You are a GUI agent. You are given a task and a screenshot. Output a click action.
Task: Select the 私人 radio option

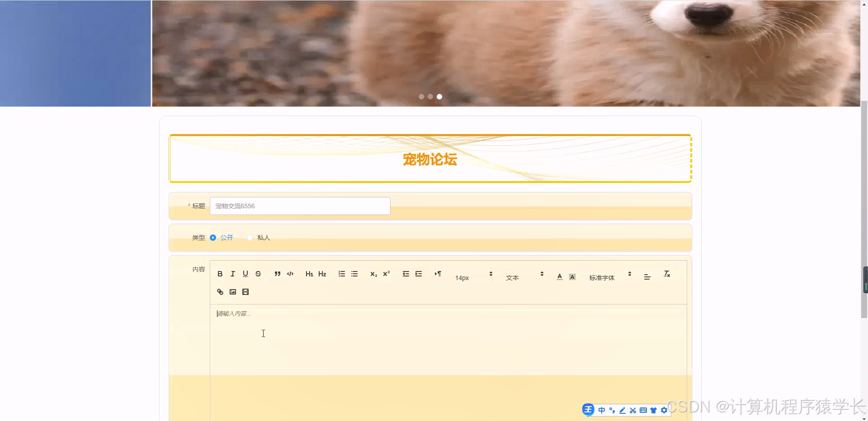coord(259,238)
